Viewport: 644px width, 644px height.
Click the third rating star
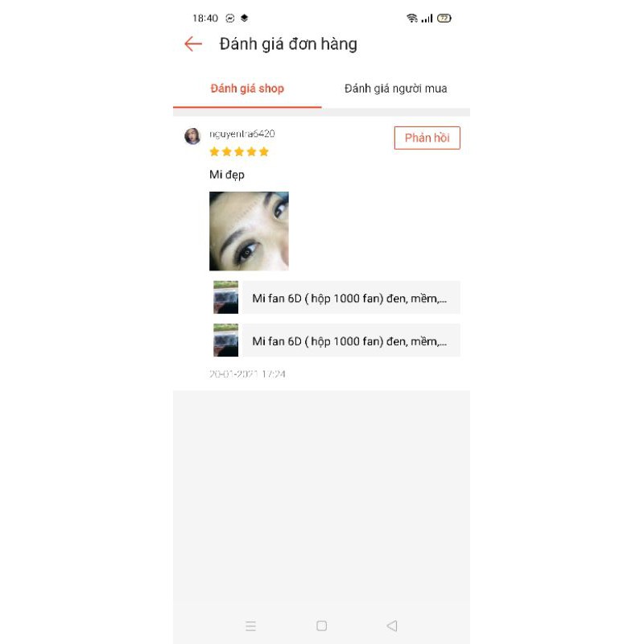tap(239, 152)
